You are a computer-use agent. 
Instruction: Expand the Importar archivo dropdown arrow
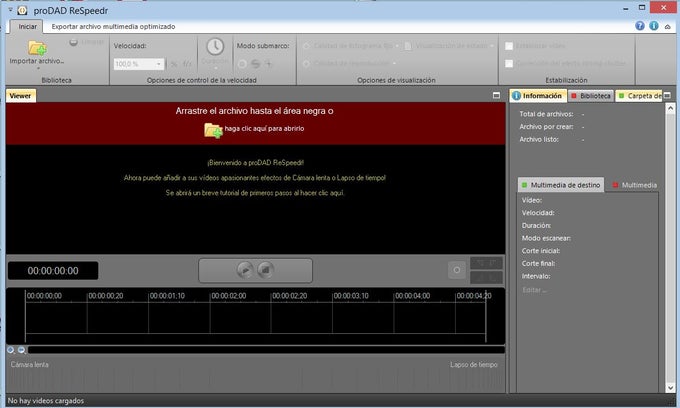(38, 69)
